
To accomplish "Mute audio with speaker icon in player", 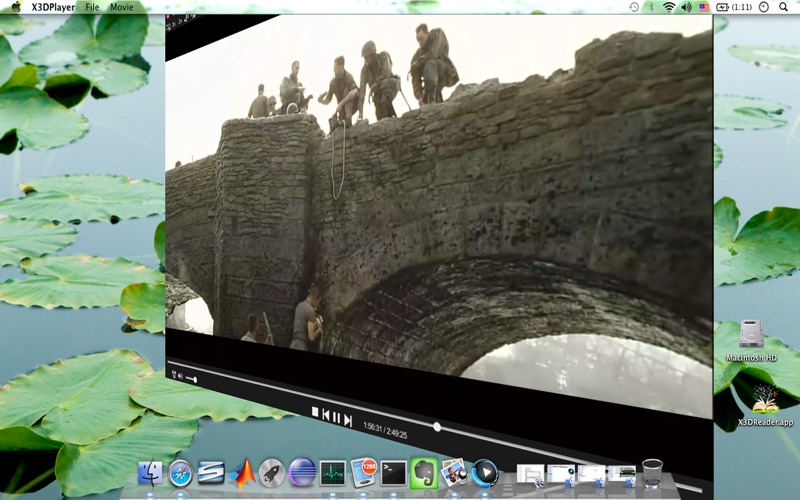I will tap(180, 376).
